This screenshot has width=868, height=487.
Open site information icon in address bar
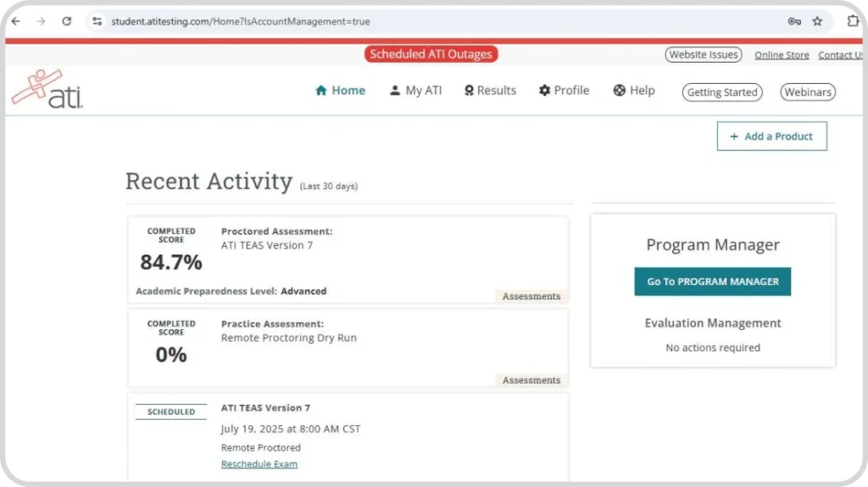pos(97,21)
